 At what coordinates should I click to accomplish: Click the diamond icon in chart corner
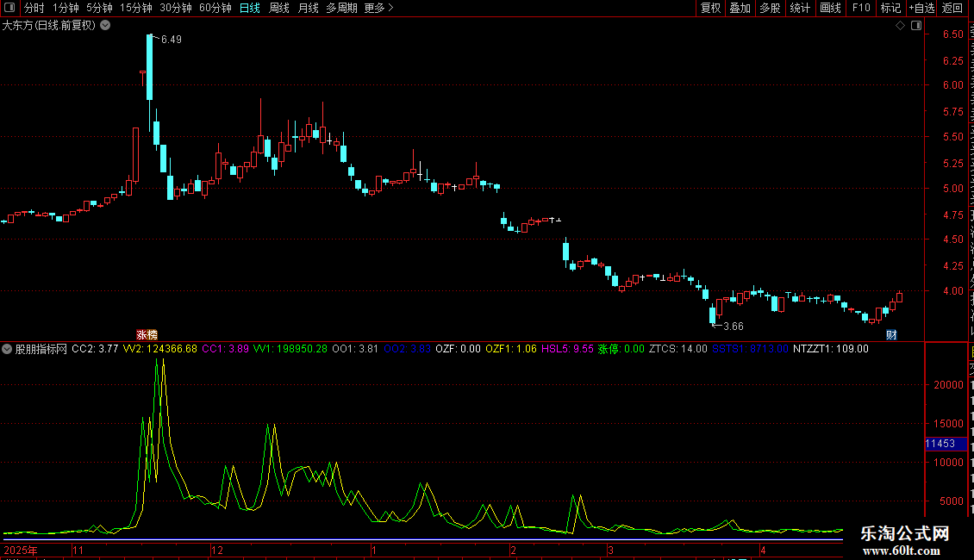click(x=900, y=26)
